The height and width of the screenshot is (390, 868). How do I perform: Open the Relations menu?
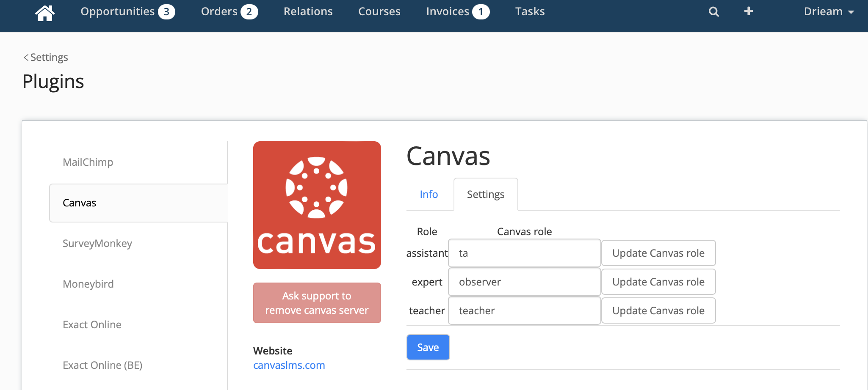point(308,11)
